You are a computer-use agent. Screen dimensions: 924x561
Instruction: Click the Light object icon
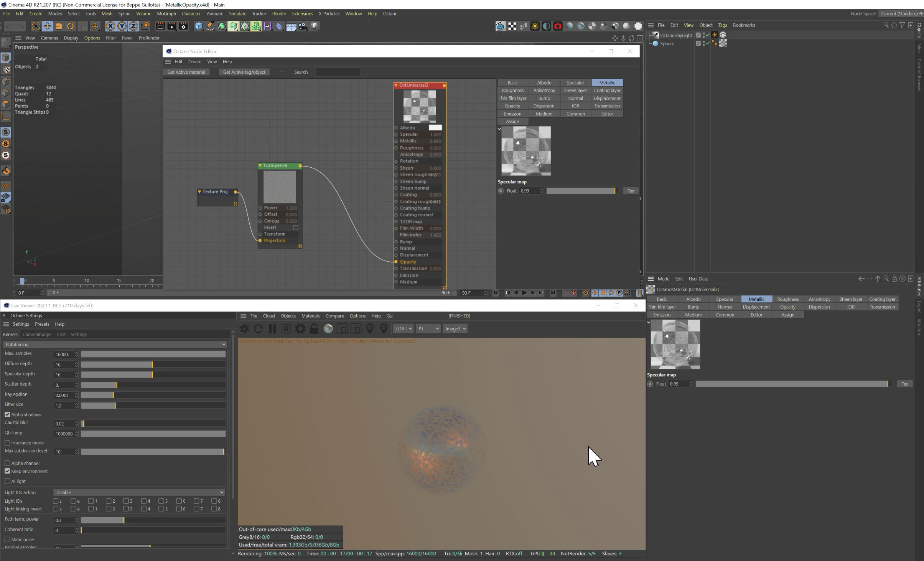pyautogui.click(x=315, y=26)
